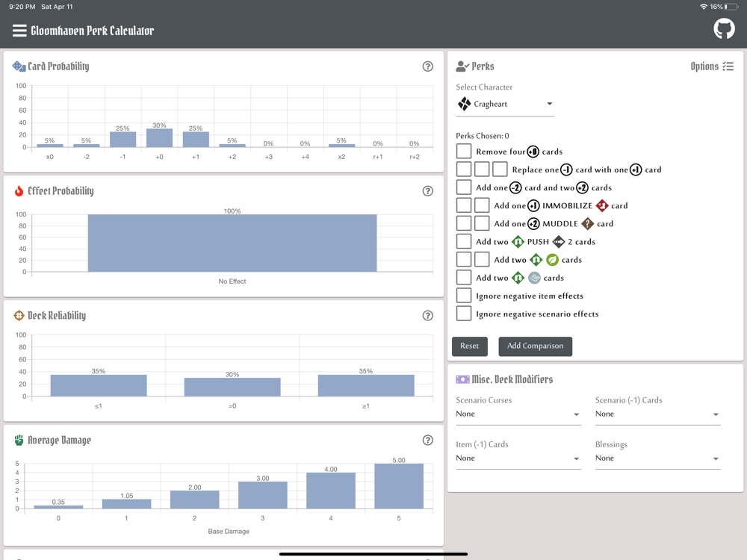Open help for Deck Reliability chart

coord(428,316)
